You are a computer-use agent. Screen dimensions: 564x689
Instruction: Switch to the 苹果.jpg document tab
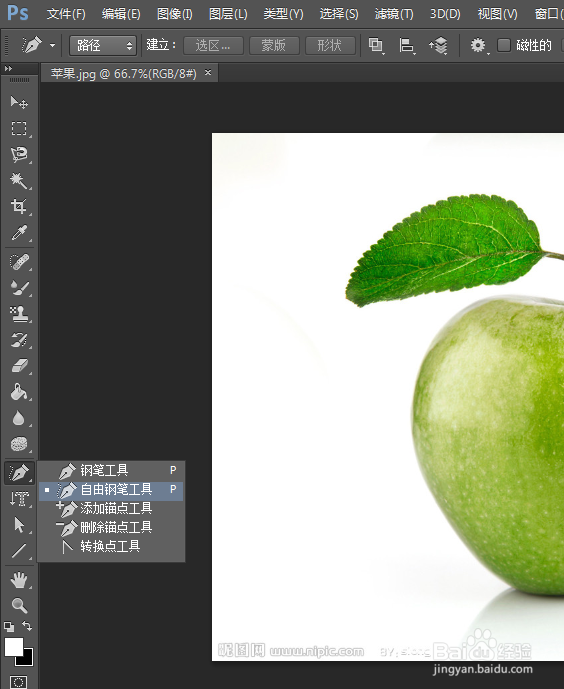point(123,73)
